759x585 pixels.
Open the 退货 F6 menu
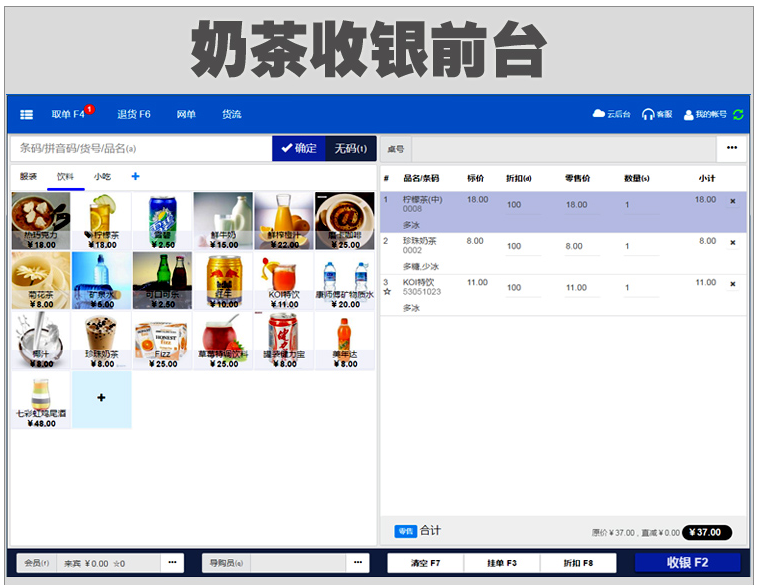(x=133, y=115)
